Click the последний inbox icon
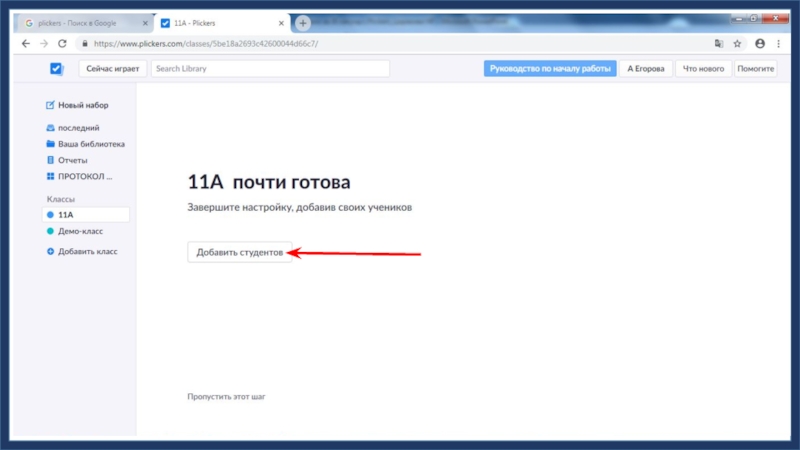 [50, 128]
